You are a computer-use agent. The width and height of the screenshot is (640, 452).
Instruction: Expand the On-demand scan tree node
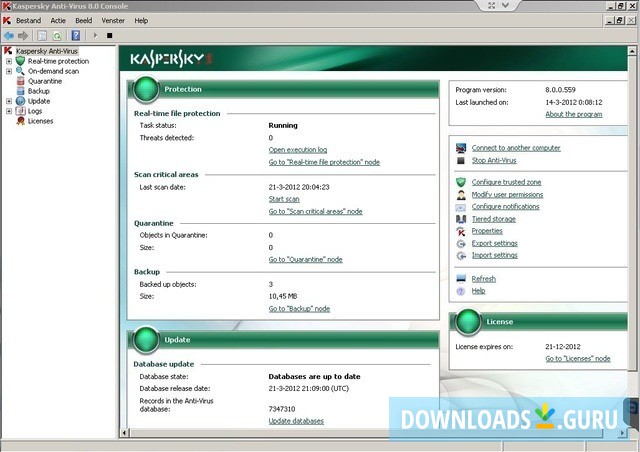point(9,71)
